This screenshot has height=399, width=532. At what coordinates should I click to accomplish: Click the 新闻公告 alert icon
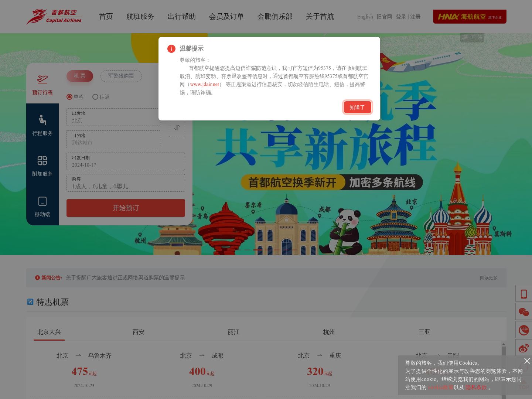(37, 277)
